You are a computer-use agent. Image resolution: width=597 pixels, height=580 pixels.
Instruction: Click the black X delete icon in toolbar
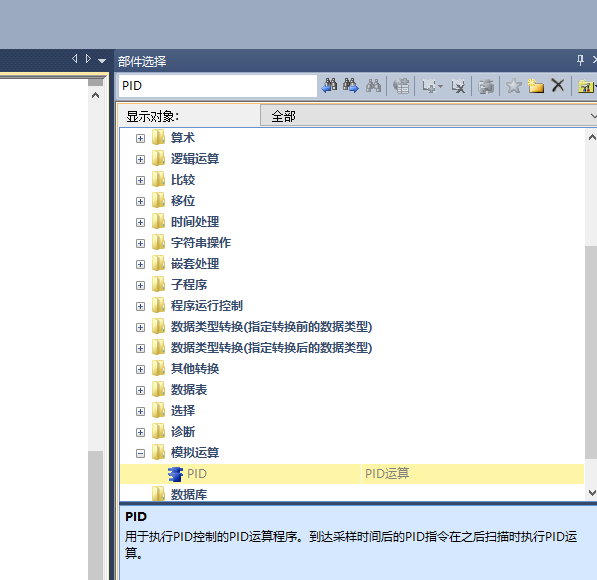[558, 85]
